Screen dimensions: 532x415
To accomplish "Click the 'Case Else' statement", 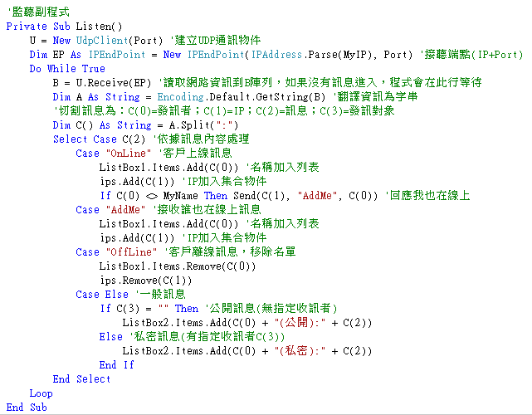I will pyautogui.click(x=102, y=295).
